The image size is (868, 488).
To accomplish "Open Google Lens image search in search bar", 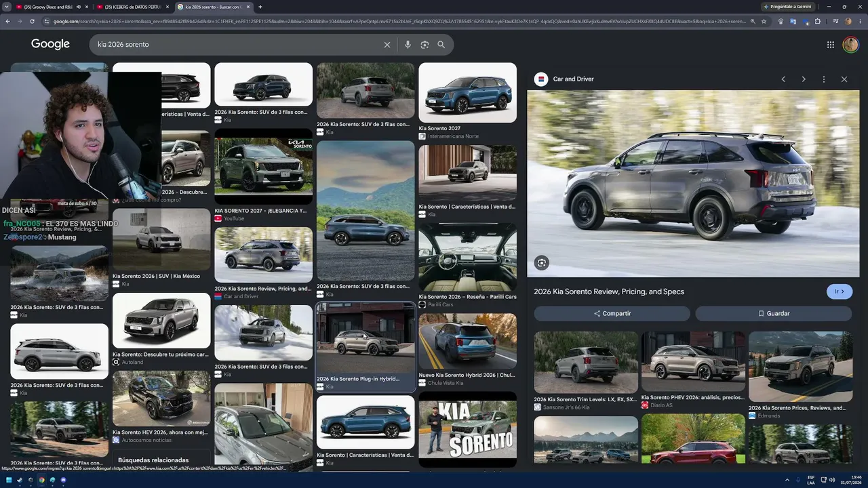I will click(x=425, y=45).
